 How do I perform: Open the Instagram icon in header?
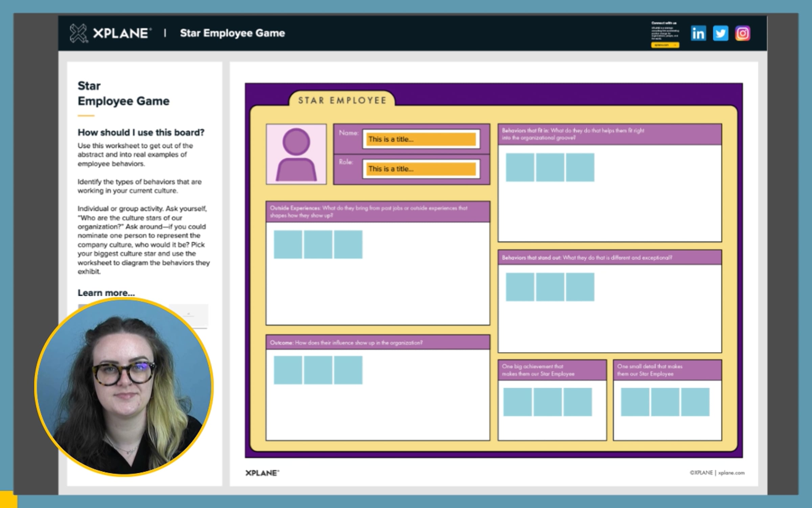(742, 33)
